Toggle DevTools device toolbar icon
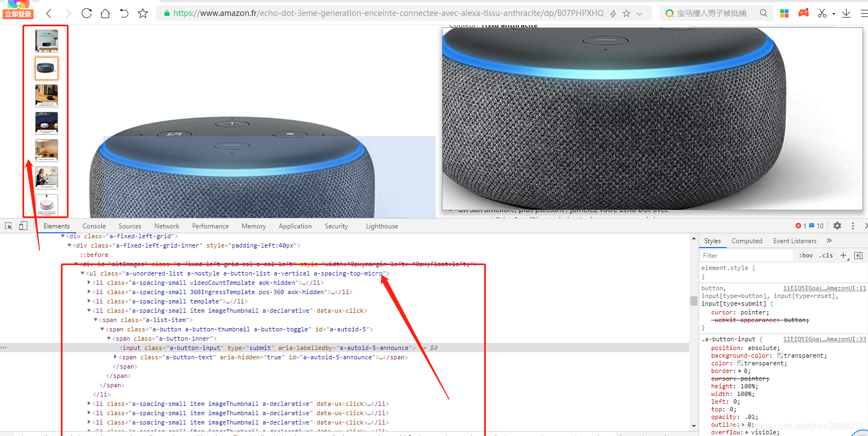This screenshot has width=868, height=436. coord(23,226)
